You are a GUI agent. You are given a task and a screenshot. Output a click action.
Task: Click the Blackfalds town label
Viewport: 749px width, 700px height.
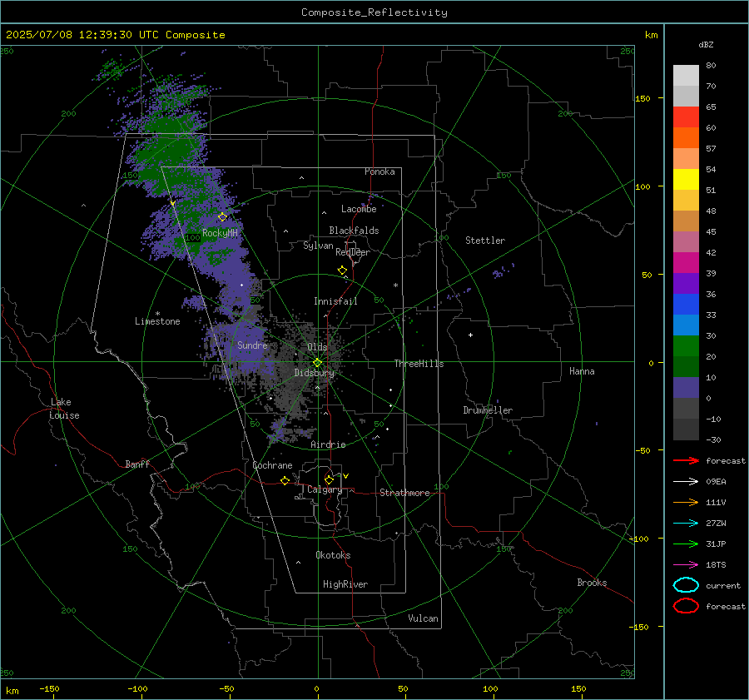pyautogui.click(x=354, y=231)
